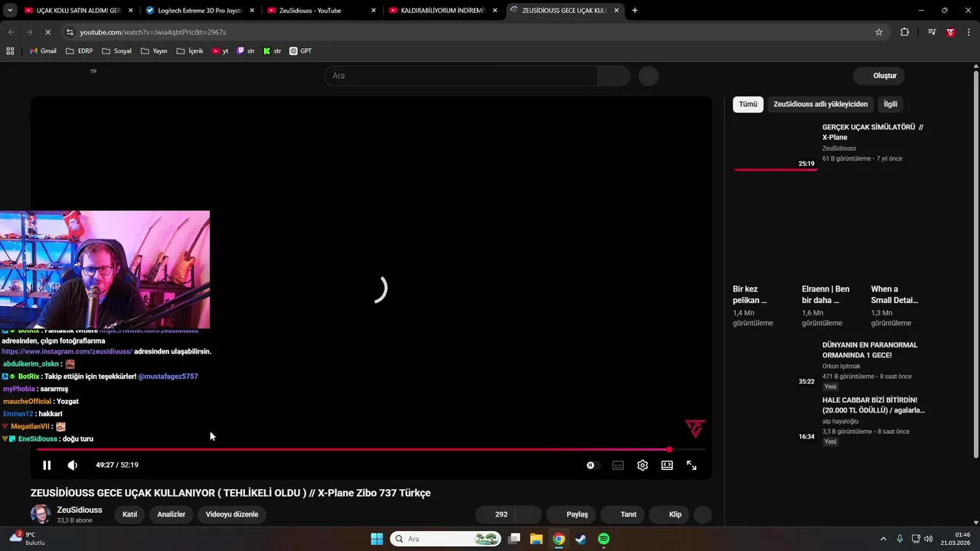
Task: Click the YouTube search field Ara
Action: coord(461,76)
